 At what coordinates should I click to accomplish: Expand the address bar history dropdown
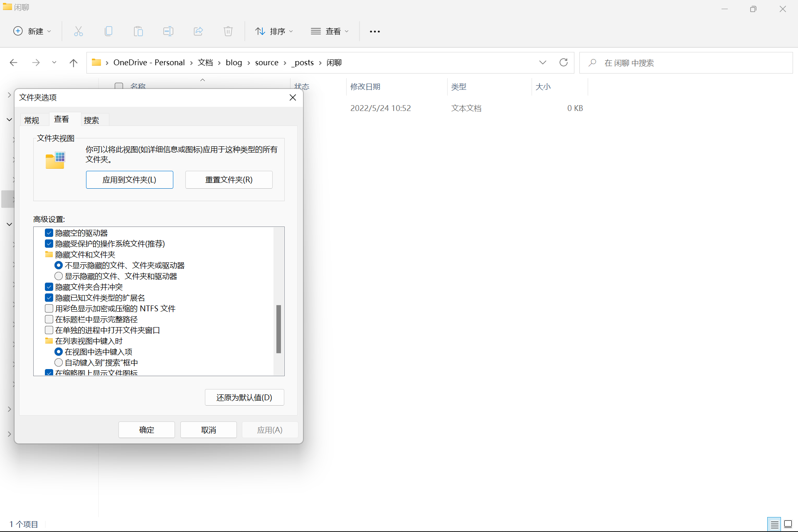(x=542, y=62)
